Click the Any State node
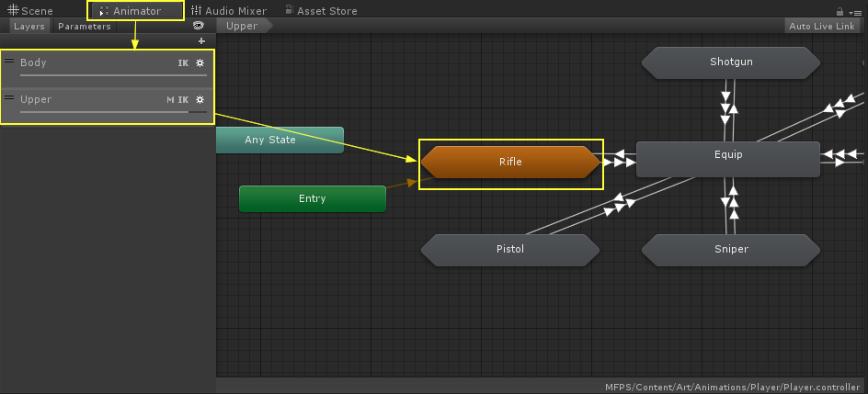868x394 pixels. (x=279, y=140)
